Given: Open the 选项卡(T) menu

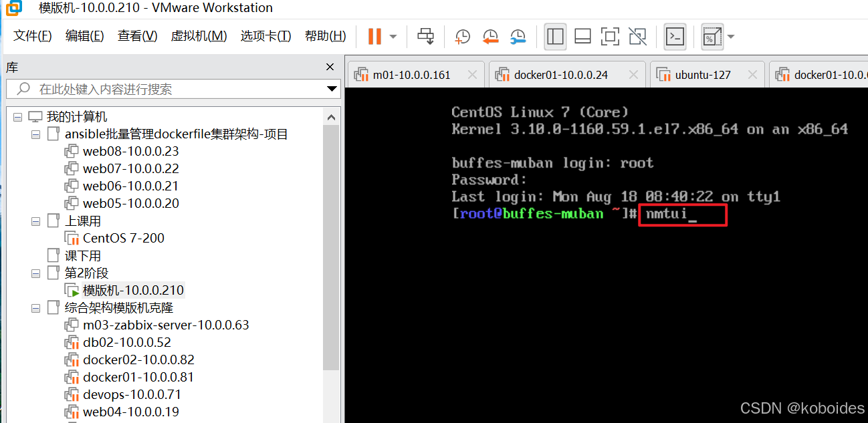Looking at the screenshot, I should (265, 36).
